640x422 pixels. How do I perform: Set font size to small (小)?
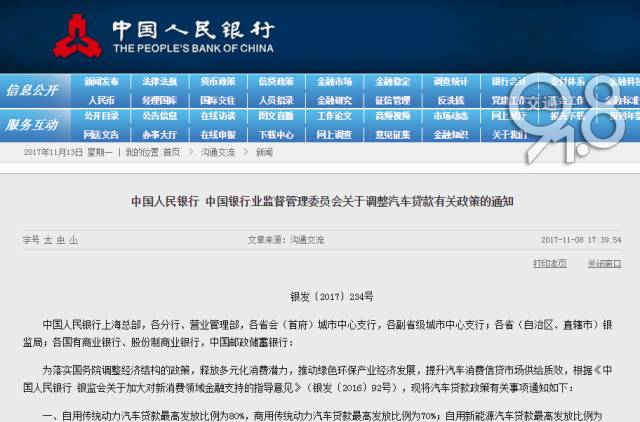point(73,240)
